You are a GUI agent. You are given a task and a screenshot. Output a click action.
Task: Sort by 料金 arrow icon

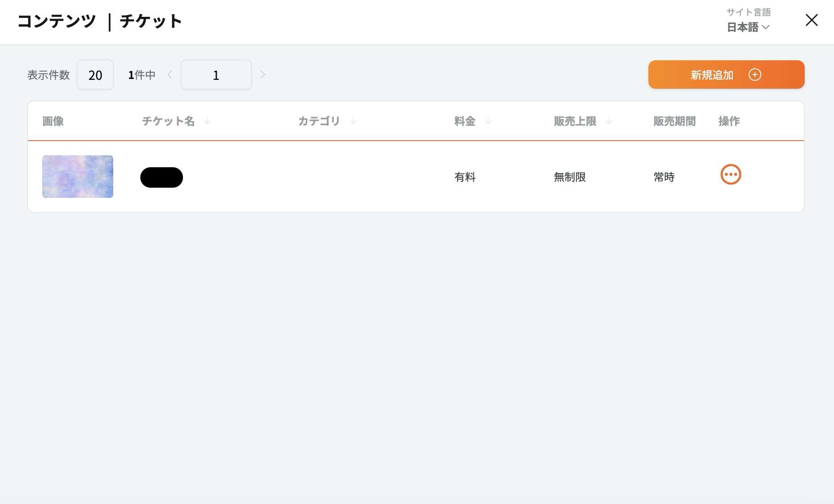488,121
